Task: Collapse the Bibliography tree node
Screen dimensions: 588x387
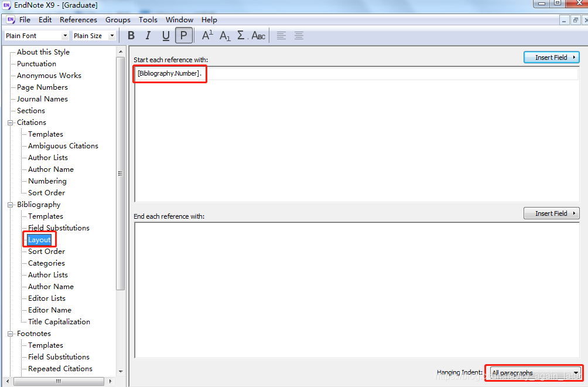Action: [x=11, y=205]
